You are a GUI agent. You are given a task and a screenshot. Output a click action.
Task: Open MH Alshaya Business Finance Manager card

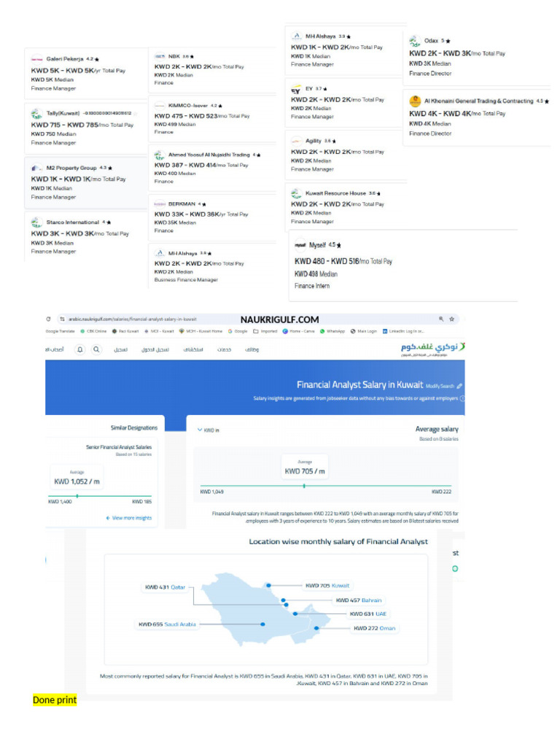(x=212, y=266)
